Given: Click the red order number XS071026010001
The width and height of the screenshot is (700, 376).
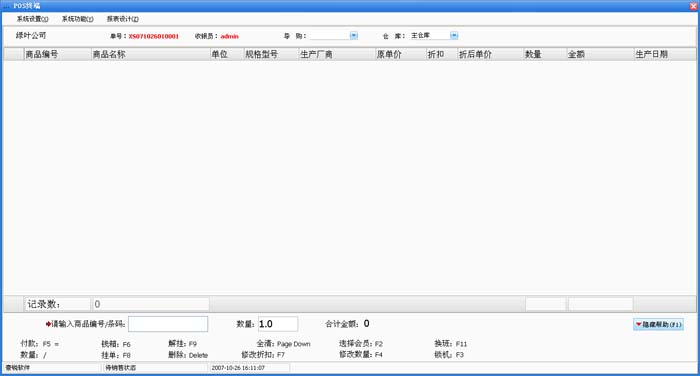Looking at the screenshot, I should [154, 36].
